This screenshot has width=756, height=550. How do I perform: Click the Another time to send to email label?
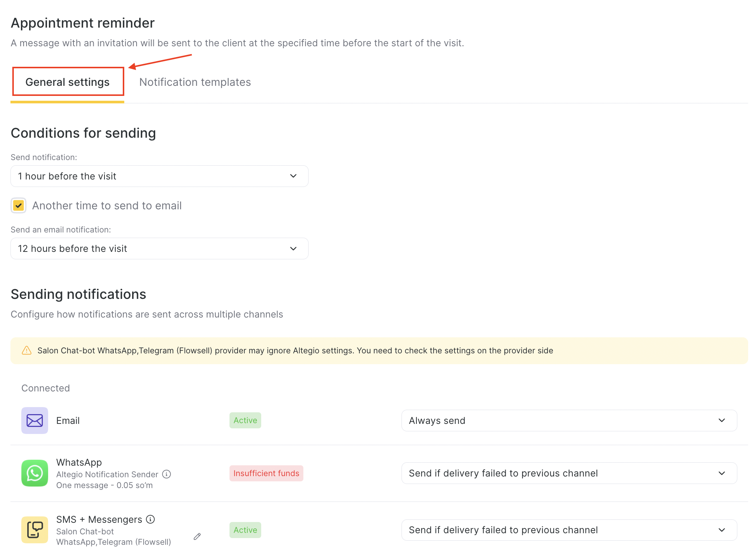tap(107, 206)
